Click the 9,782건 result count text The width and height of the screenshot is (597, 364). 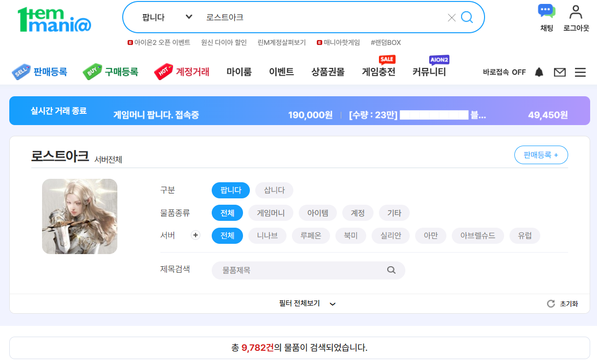258,348
